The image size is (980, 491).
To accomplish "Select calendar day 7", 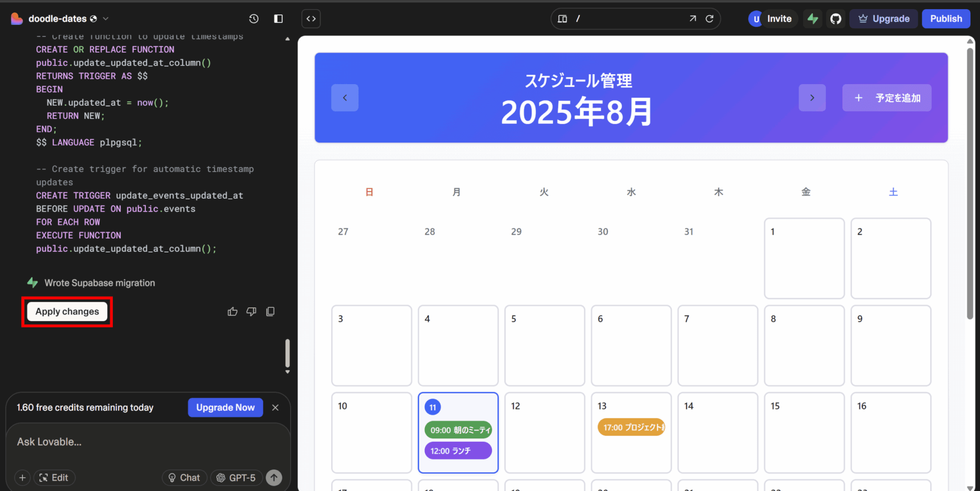I will pos(718,346).
